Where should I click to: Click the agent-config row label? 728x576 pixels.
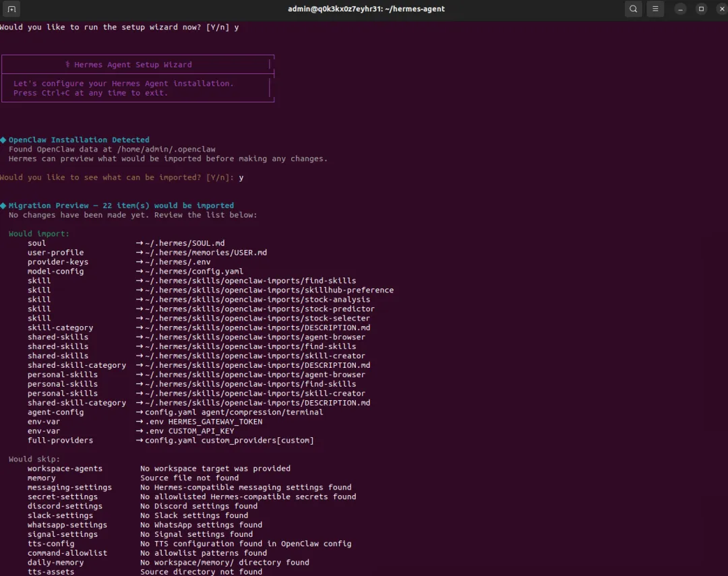pyautogui.click(x=56, y=412)
